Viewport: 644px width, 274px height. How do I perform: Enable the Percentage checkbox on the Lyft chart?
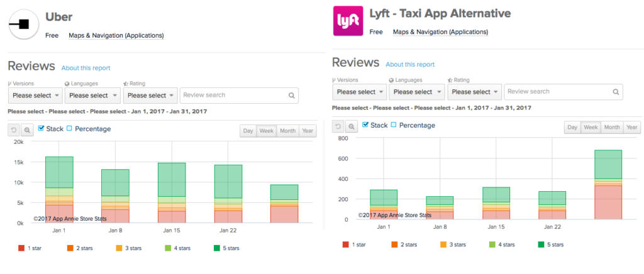(394, 124)
